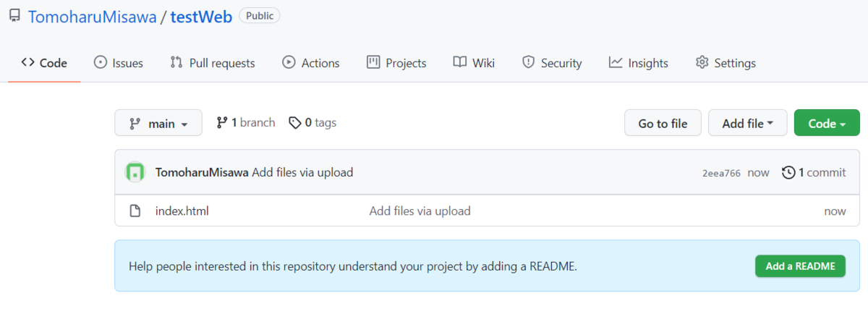Open the index.html file
The width and height of the screenshot is (868, 319).
coord(182,211)
